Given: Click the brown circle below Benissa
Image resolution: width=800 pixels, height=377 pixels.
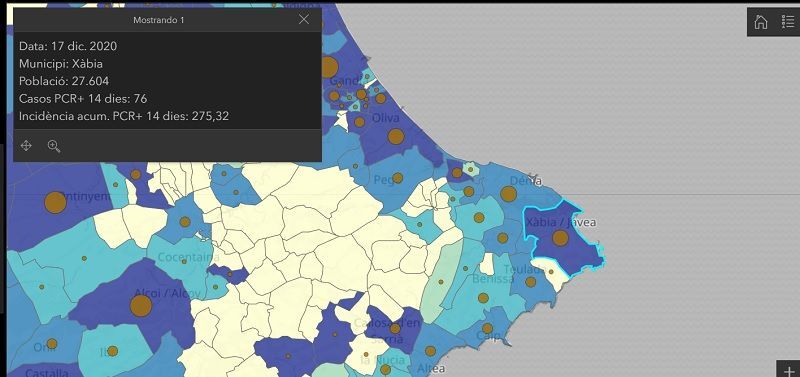Looking at the screenshot, I should 483,298.
